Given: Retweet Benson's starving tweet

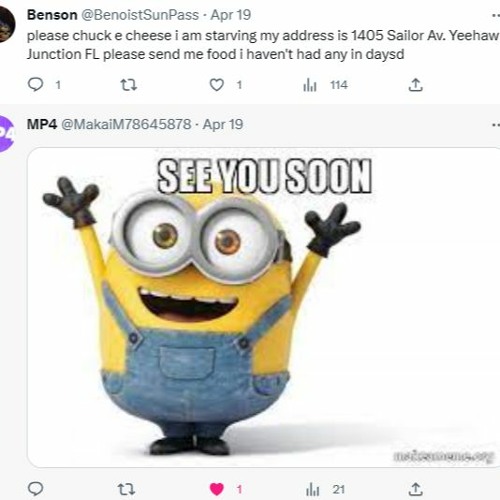Looking at the screenshot, I should [128, 85].
